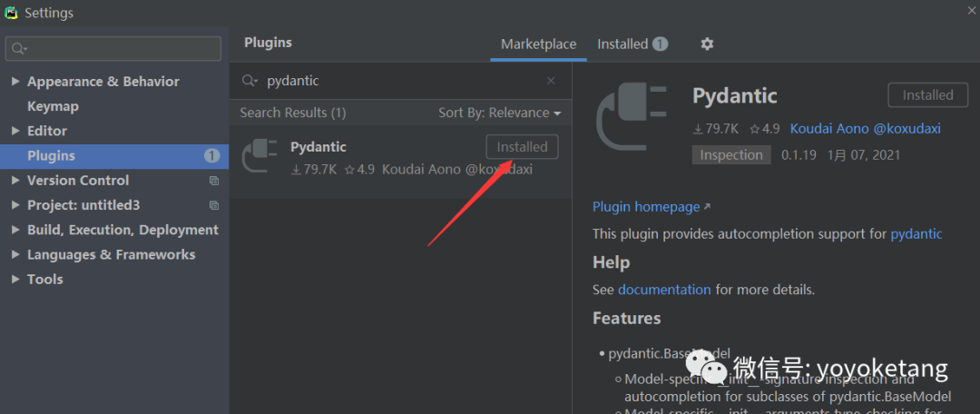Click Installed button in Pydantic search result

[522, 147]
